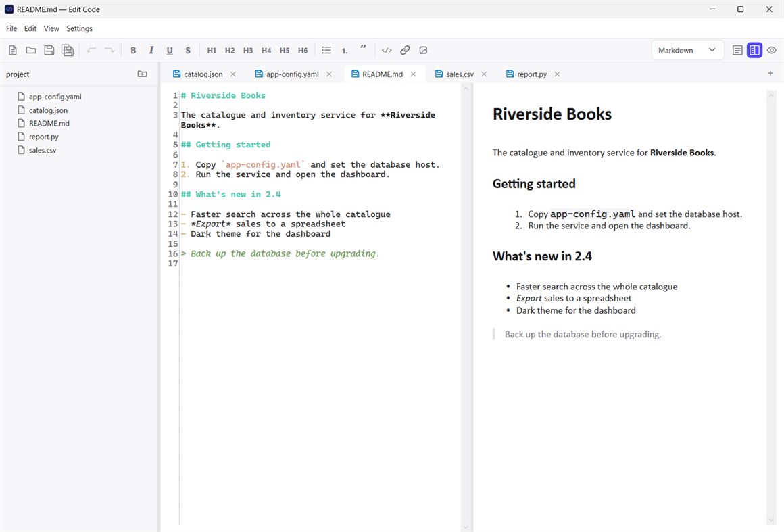This screenshot has height=532, width=784.
Task: Redo the last undone change
Action: [x=109, y=50]
